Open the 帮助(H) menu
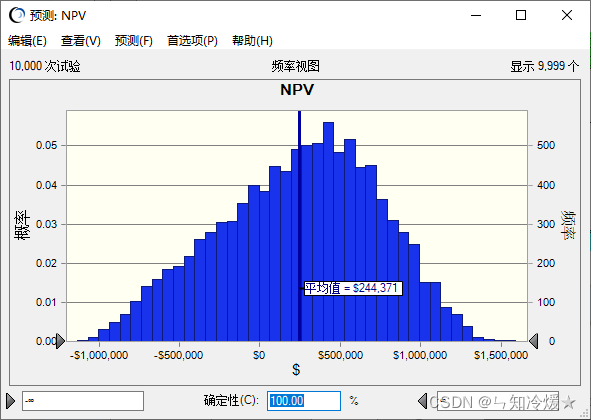Viewport: 591px width, 420px height. [252, 40]
